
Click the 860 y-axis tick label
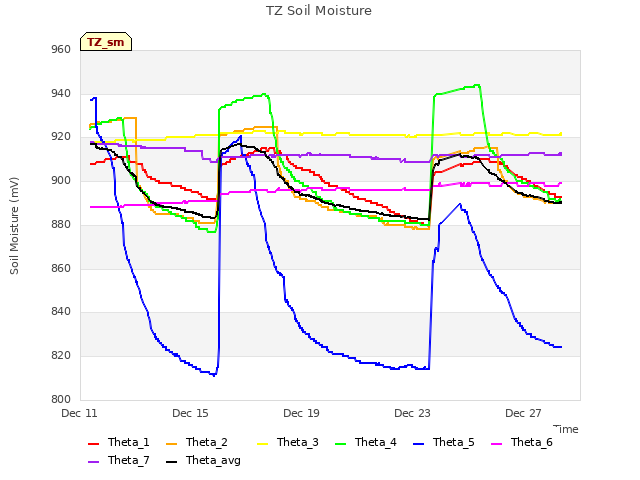pyautogui.click(x=61, y=269)
